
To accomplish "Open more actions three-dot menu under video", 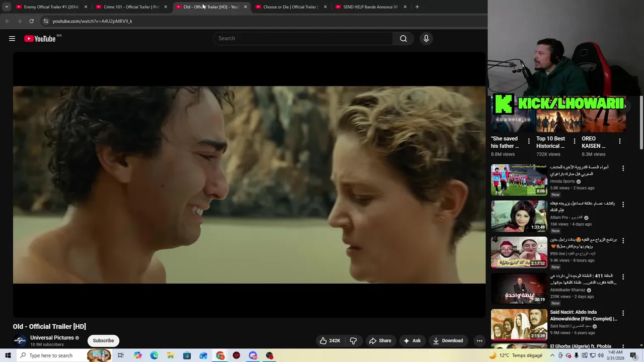I will point(479,340).
